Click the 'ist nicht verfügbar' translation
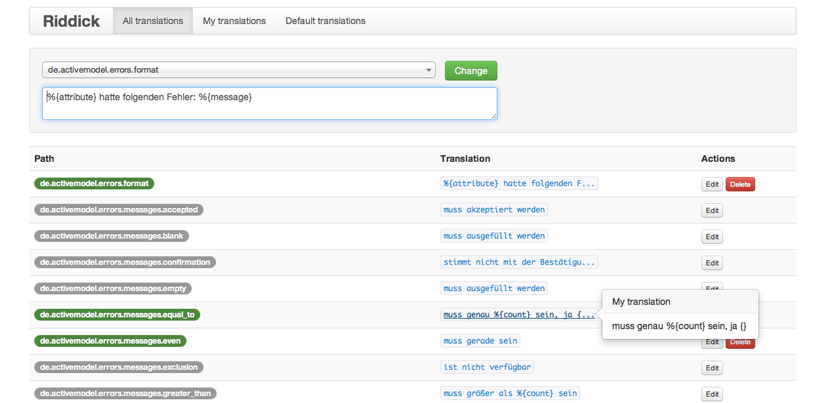Screen dimensions: 823x403 point(487,367)
